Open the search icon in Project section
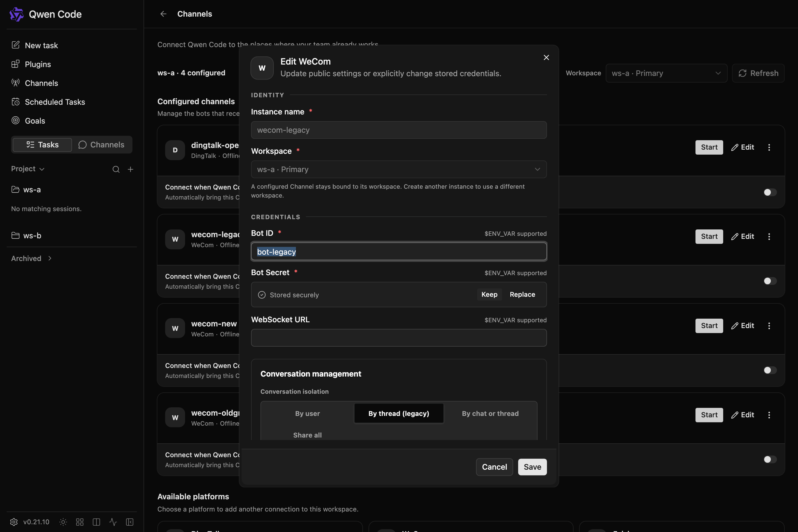 [x=116, y=169]
